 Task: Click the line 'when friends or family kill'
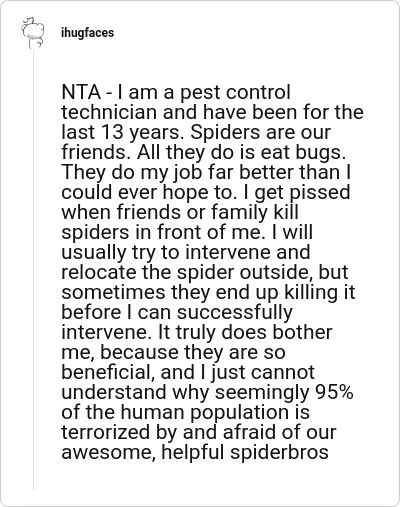click(180, 213)
